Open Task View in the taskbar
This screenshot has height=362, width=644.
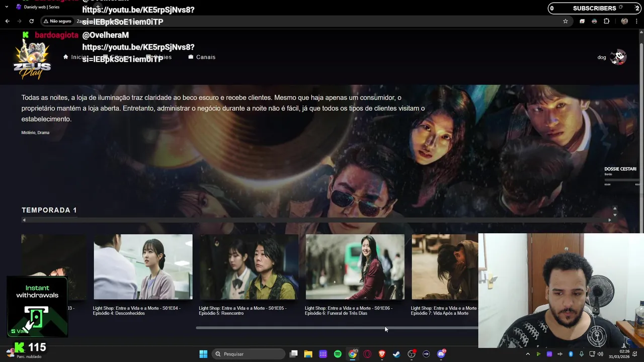[294, 354]
